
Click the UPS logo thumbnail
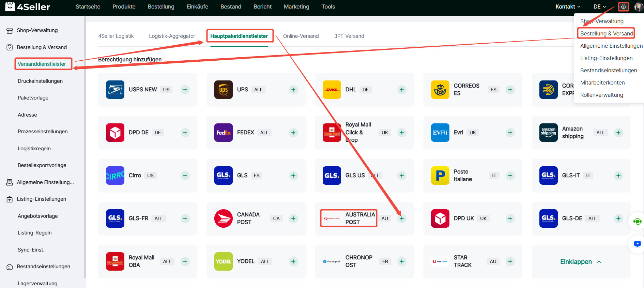[224, 90]
